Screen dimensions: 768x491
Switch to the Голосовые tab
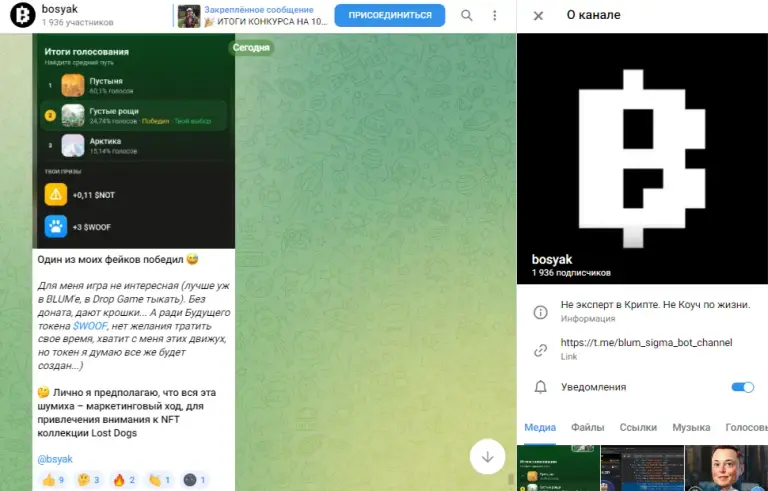pos(746,427)
